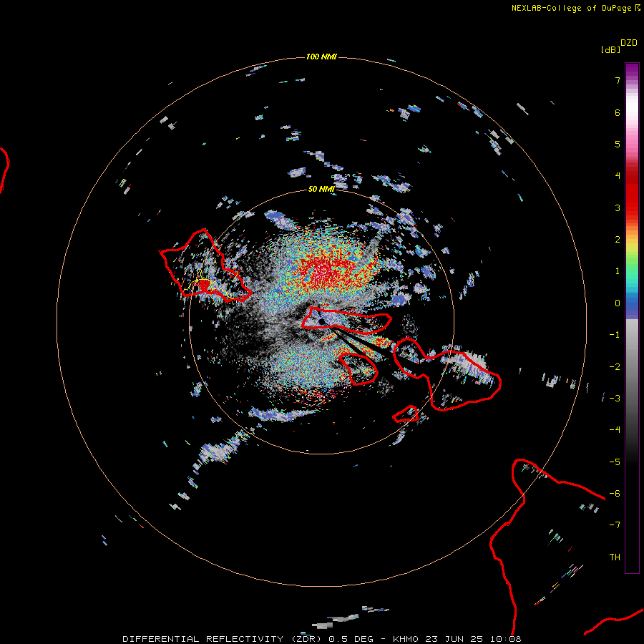Click the 7 tick label on the scale

[x=618, y=80]
